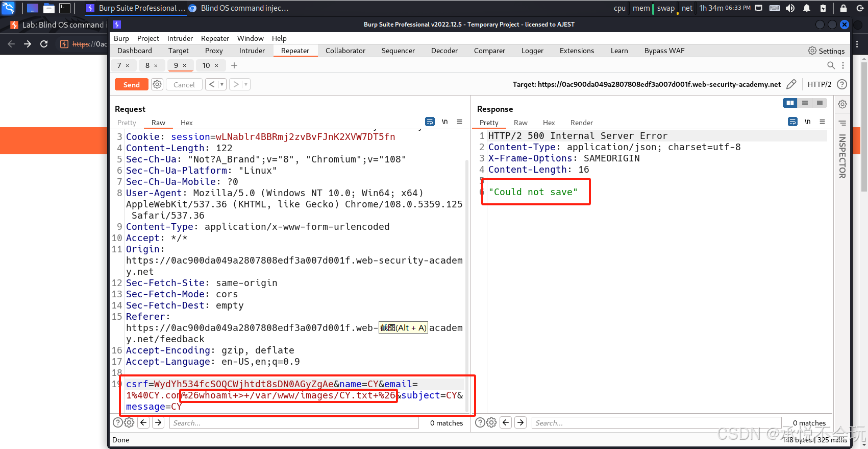Expand the INSPECTOR side panel label
The height and width of the screenshot is (449, 868).
tap(842, 156)
